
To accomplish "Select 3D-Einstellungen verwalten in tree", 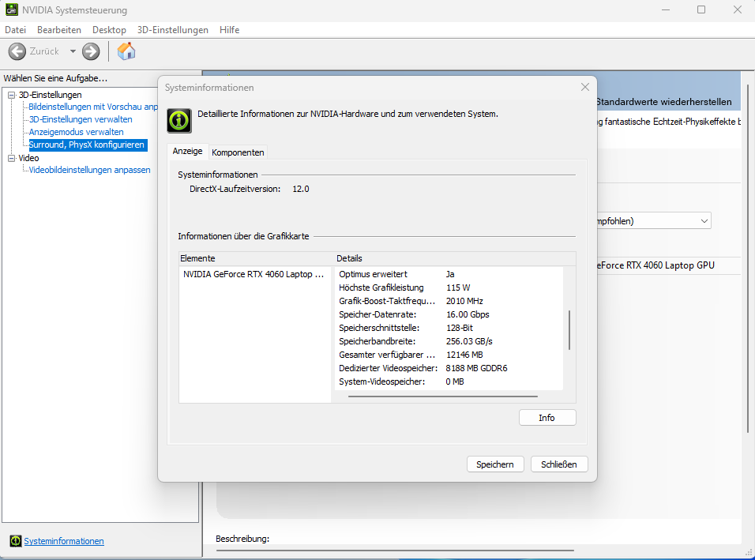I will tap(81, 119).
